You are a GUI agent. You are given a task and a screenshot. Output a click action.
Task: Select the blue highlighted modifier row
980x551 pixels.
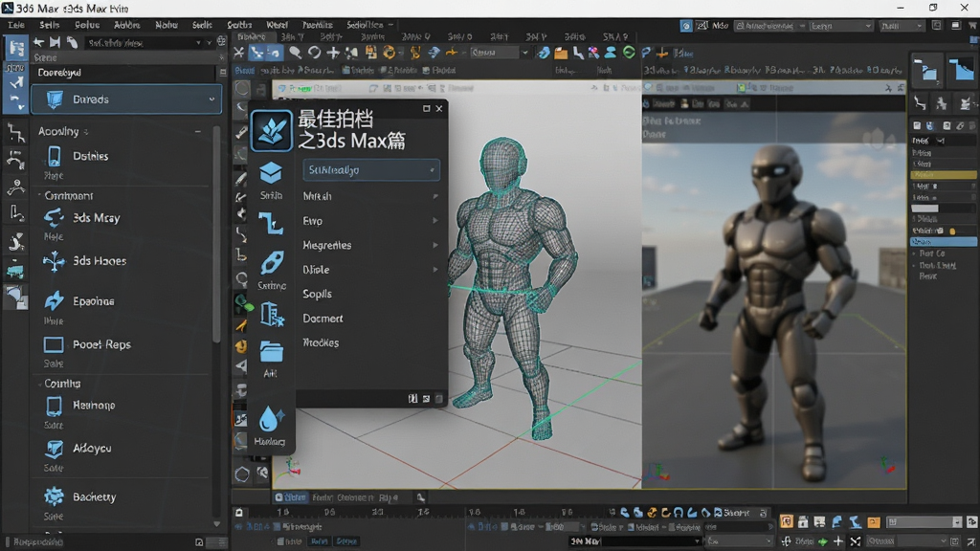tap(943, 242)
